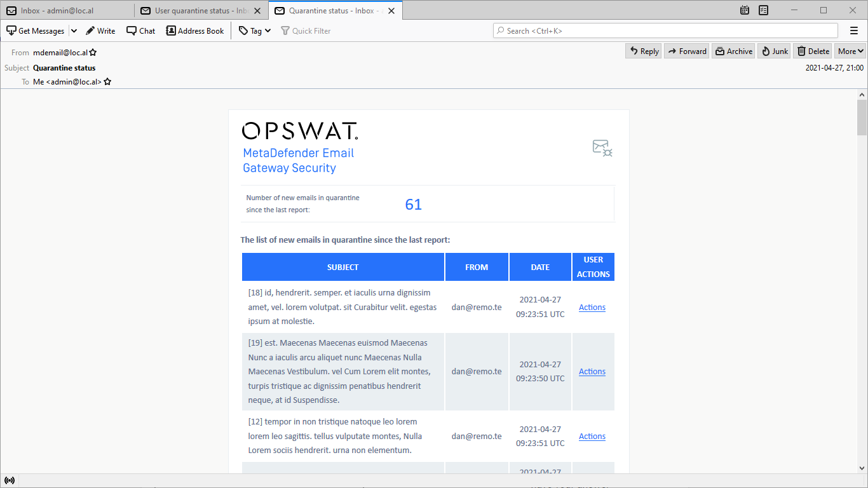Click the OPSWAT logo
Screen dimensions: 868x488
point(300,131)
